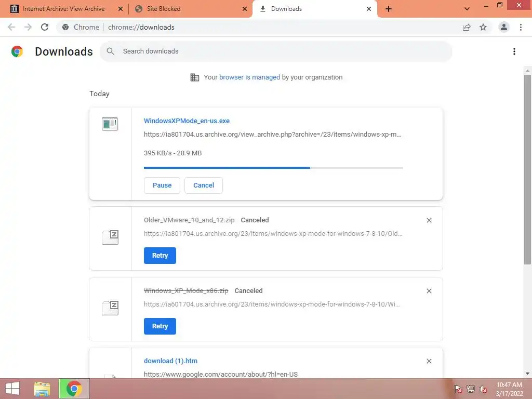Cancel the WindowsXPMode_en-us.exe download
This screenshot has width=532, height=399.
pos(204,185)
